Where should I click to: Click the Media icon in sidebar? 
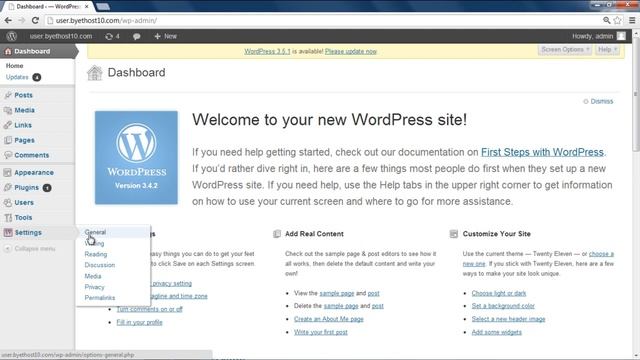[8, 110]
